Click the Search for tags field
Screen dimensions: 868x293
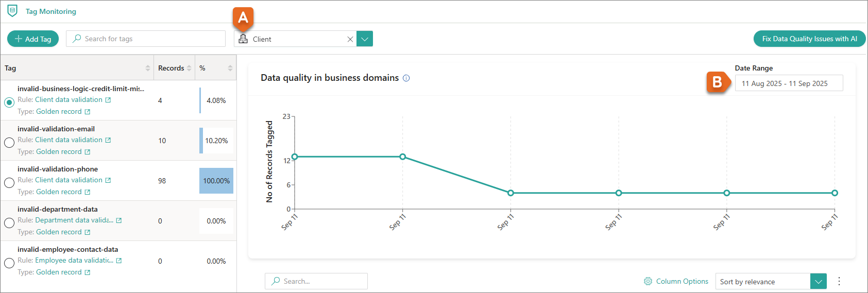tap(146, 39)
